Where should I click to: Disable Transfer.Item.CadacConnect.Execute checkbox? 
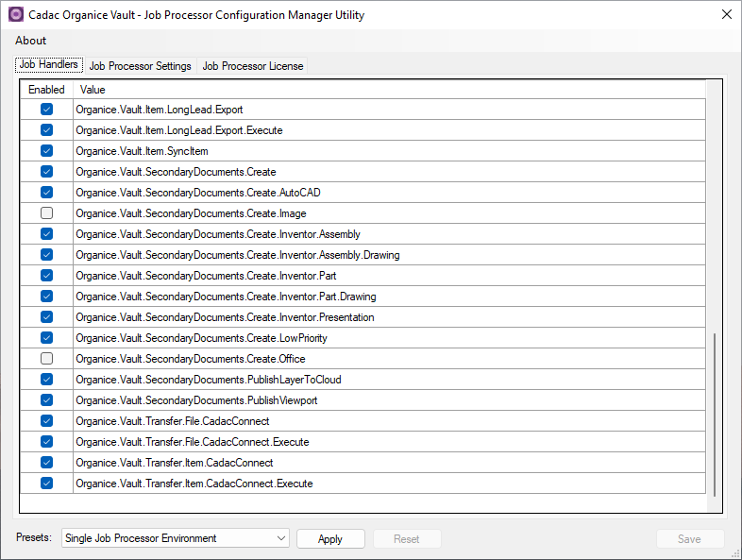(46, 484)
